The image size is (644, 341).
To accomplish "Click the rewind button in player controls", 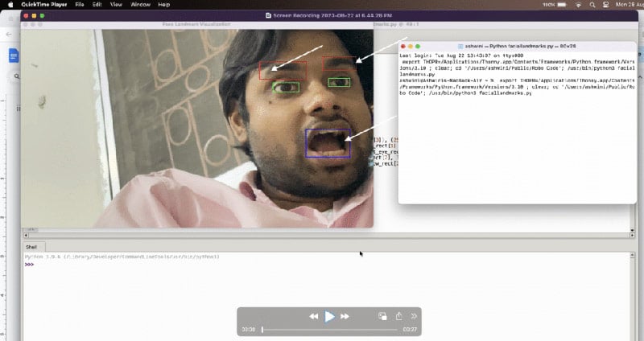I will tap(313, 317).
